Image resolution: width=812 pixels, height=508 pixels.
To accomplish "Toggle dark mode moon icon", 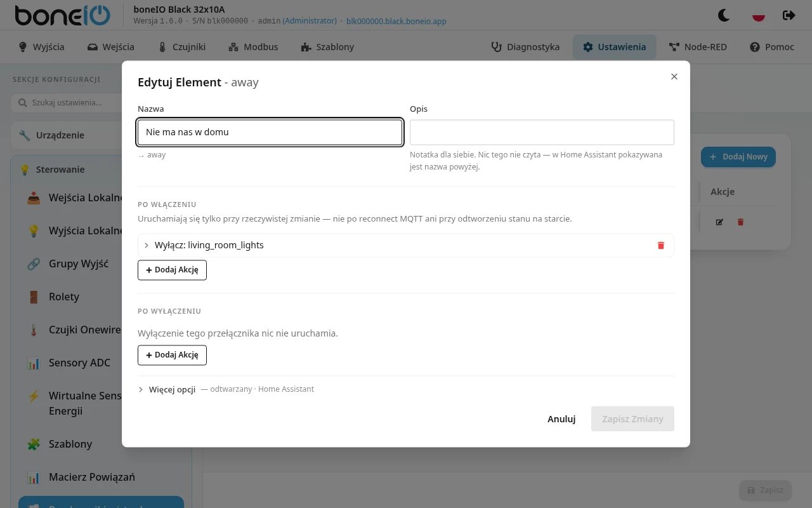I will pyautogui.click(x=724, y=15).
